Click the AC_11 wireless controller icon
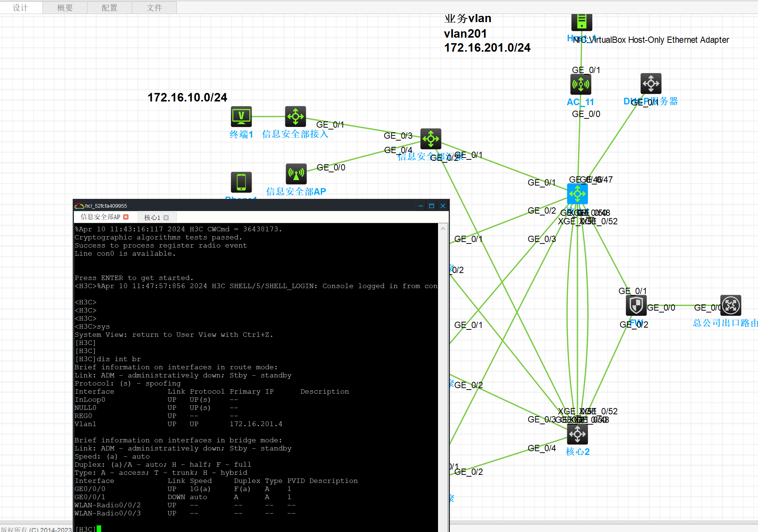The image size is (758, 532). coord(580,84)
